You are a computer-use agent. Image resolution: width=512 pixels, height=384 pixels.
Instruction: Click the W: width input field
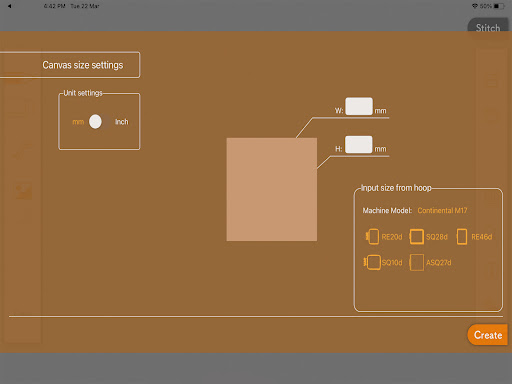(359, 106)
